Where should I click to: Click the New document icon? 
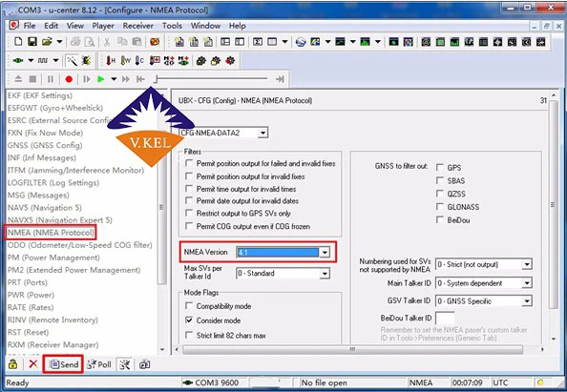pyautogui.click(x=18, y=42)
